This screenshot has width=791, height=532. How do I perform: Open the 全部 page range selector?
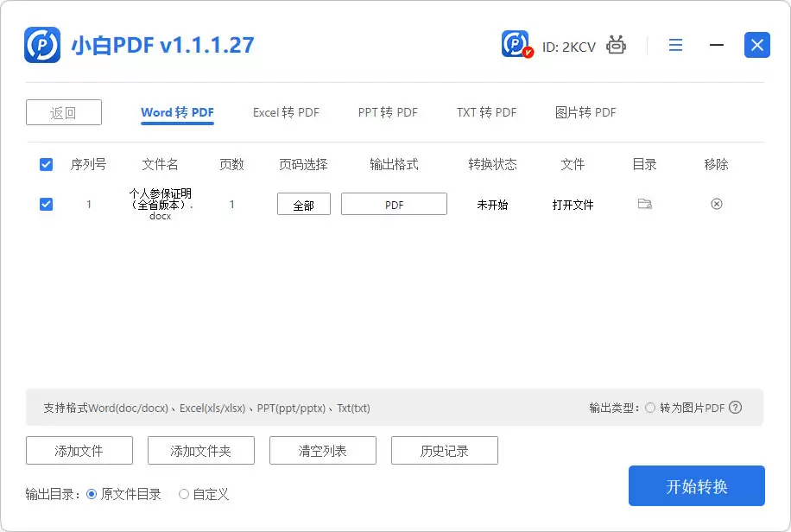pos(303,204)
